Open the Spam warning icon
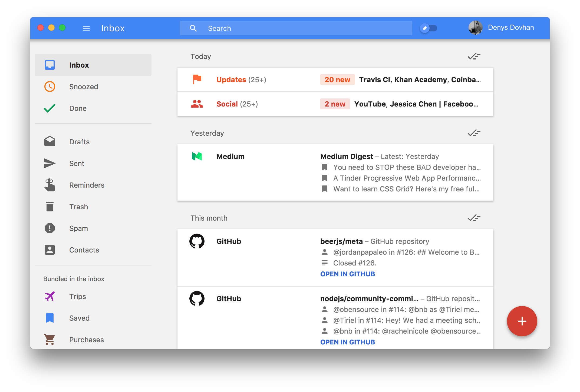This screenshot has width=580, height=392. click(50, 228)
